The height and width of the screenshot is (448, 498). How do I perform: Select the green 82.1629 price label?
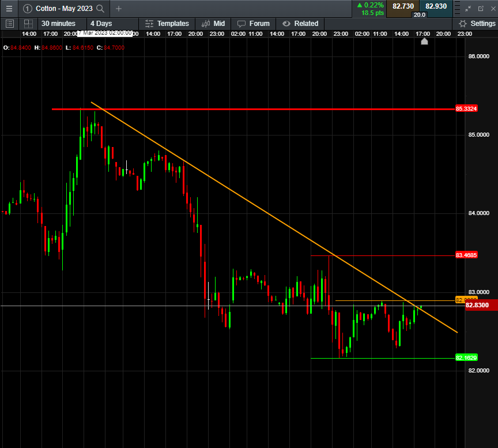466,357
